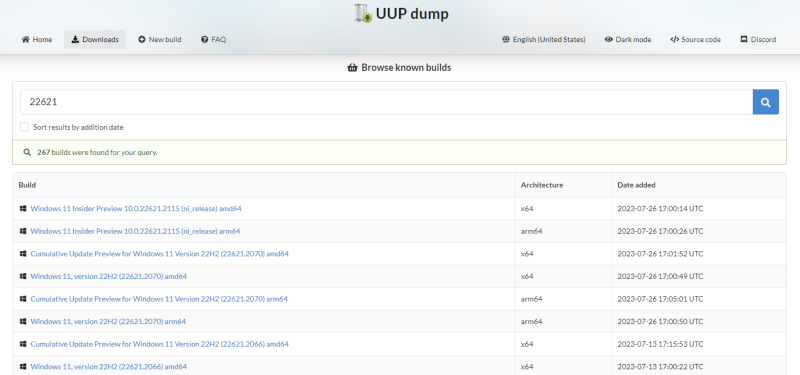
Task: Open Windows 11, version 22H2 (22621.2066) amd64
Action: (109, 366)
